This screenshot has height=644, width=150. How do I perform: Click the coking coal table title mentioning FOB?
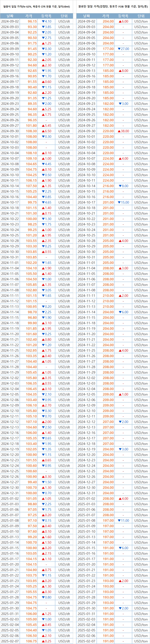pos(113,7)
